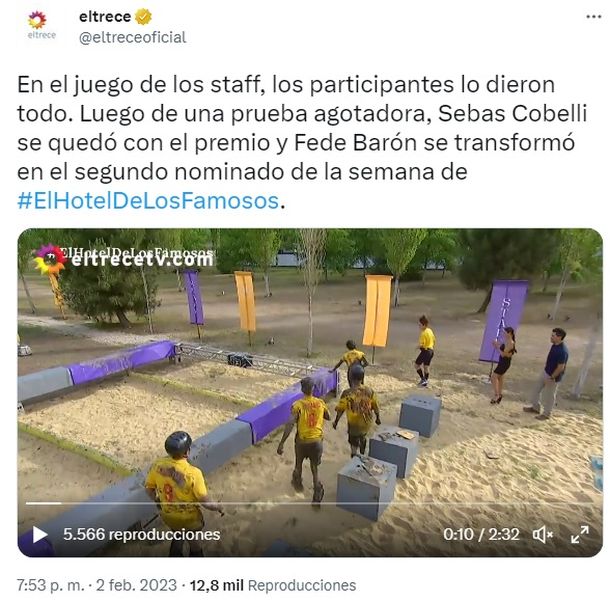The width and height of the screenshot is (610, 602).
Task: Click the gold verified badge
Action: (x=143, y=17)
